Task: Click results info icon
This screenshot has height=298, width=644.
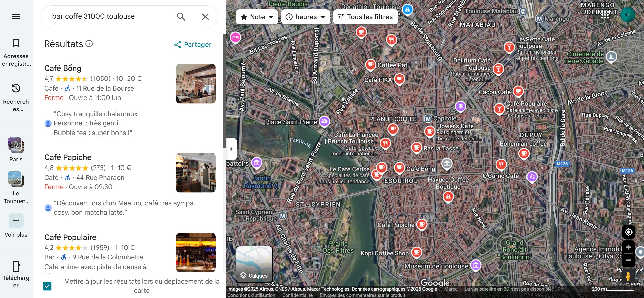Action: point(89,44)
